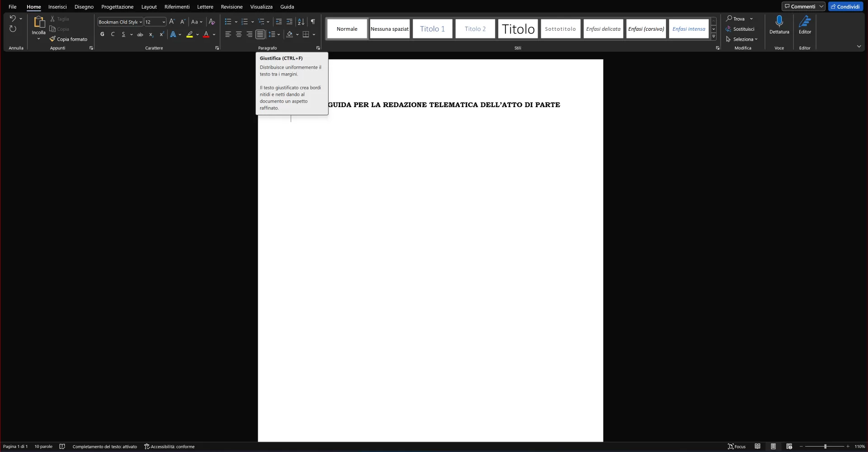This screenshot has height=452, width=868.
Task: Click the Dettatura microphone icon
Action: tap(779, 21)
